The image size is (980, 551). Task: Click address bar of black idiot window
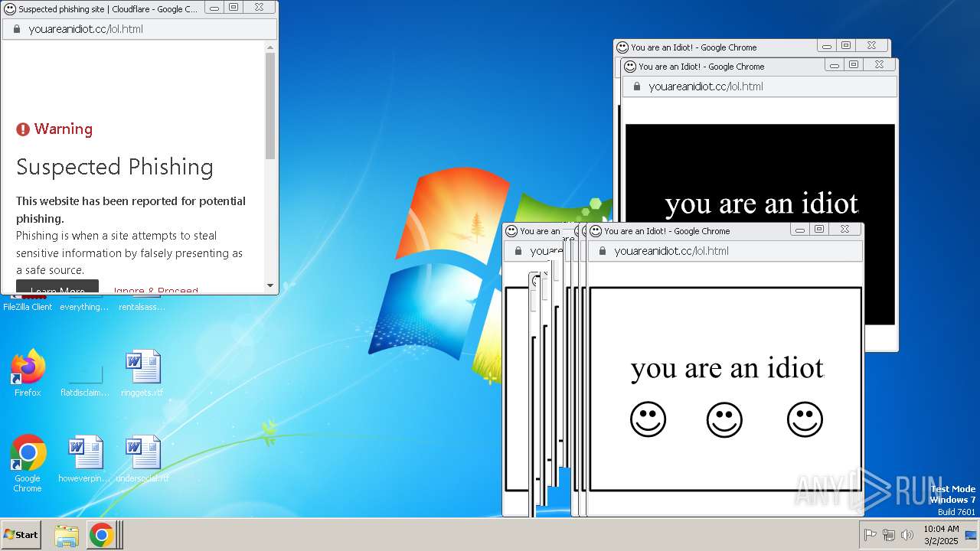[x=759, y=86]
